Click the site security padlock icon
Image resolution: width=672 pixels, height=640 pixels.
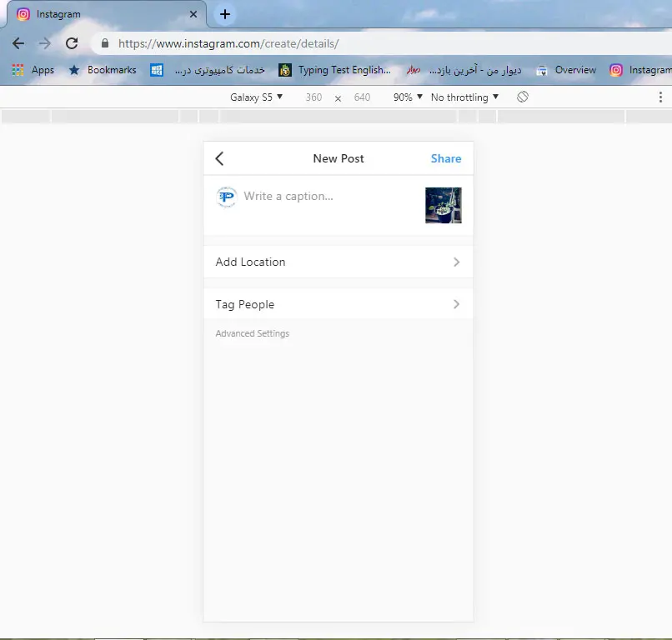[105, 43]
